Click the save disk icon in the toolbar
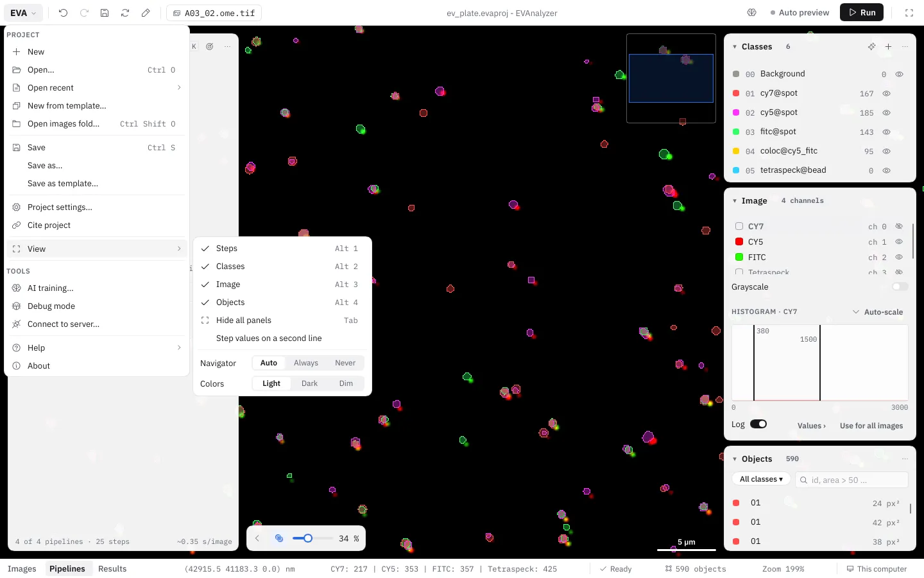 coord(105,13)
